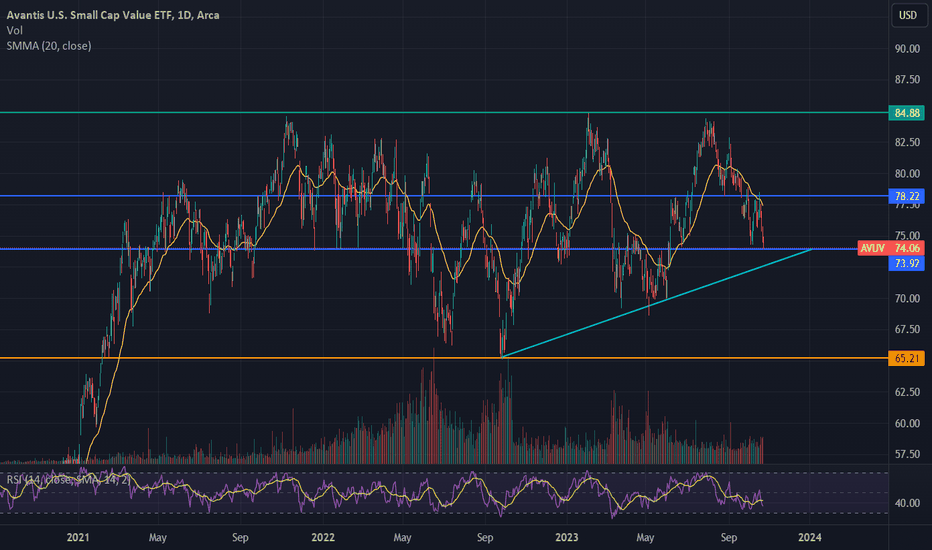Click the 82.50 price axis value
The image size is (932, 550).
pos(907,143)
